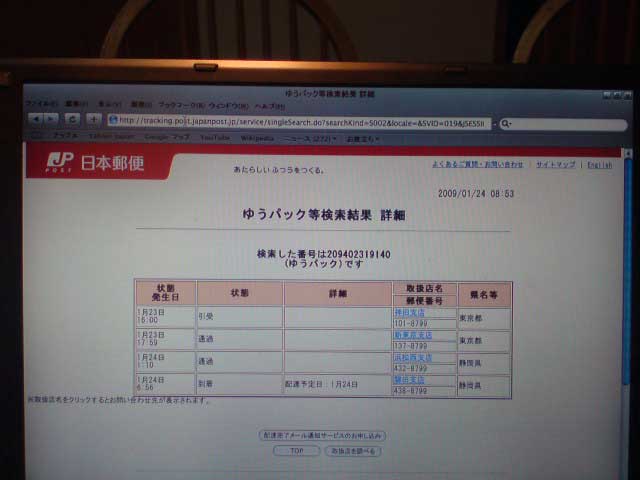Click the TOP button
This screenshot has height=480, width=640.
click(x=296, y=451)
